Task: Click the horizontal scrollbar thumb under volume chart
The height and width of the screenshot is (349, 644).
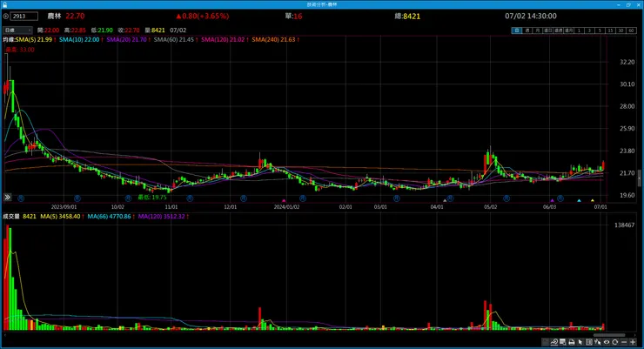Action: point(609,335)
